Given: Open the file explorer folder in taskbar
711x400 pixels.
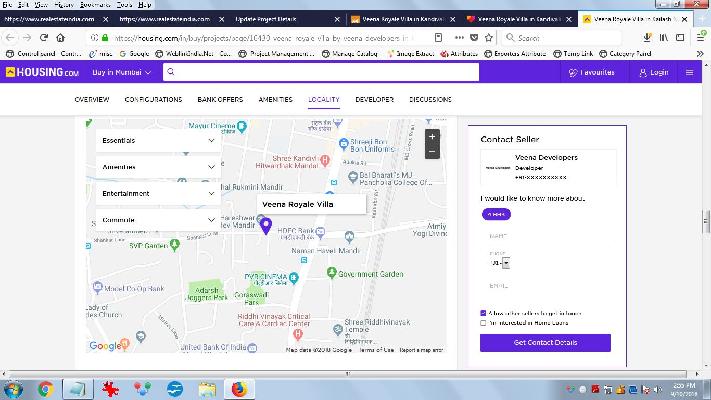Looking at the screenshot, I should pos(207,389).
